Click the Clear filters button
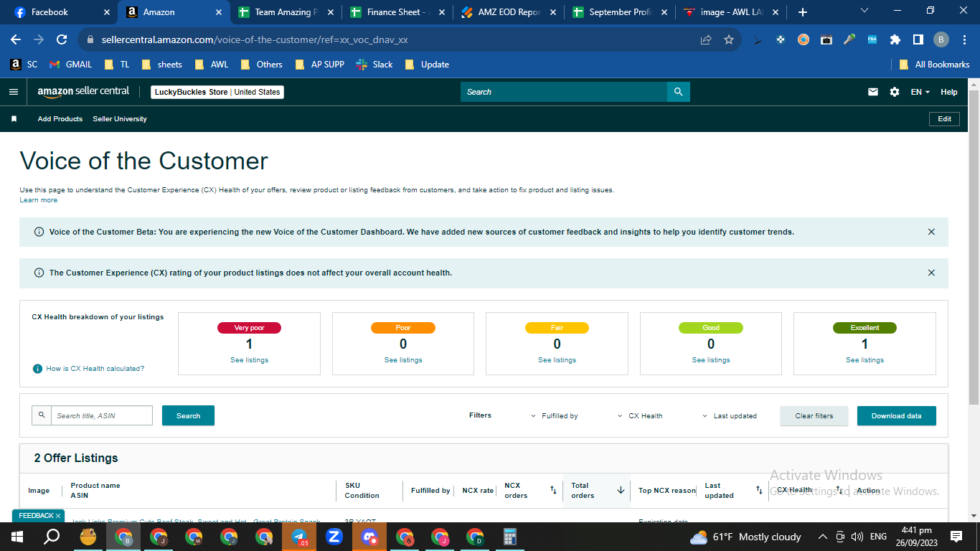980x551 pixels. coord(814,416)
